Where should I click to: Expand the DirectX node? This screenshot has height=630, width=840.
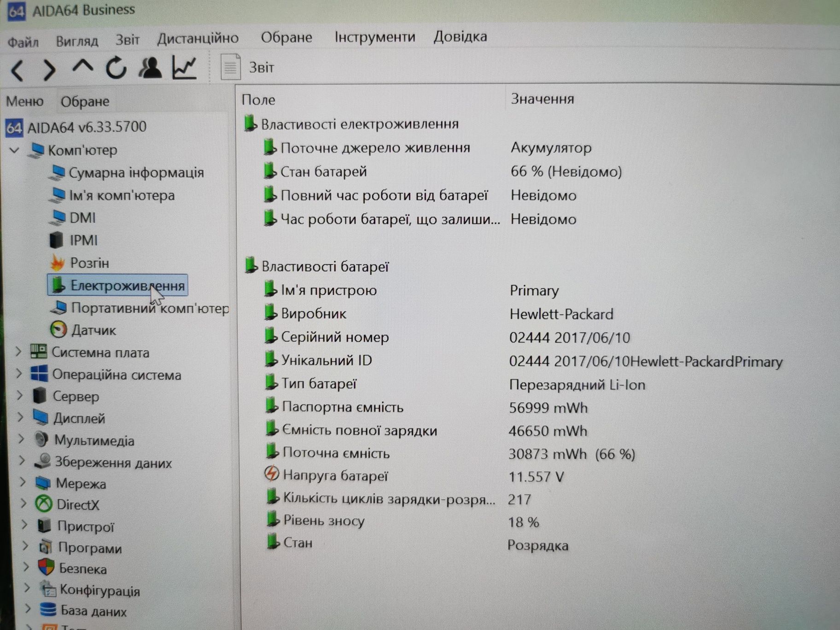tap(23, 504)
